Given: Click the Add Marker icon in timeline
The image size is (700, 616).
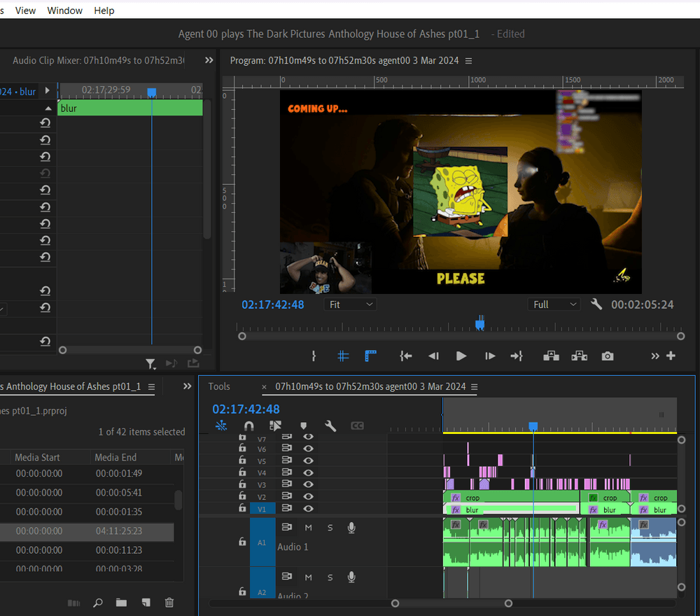Looking at the screenshot, I should pos(303,426).
